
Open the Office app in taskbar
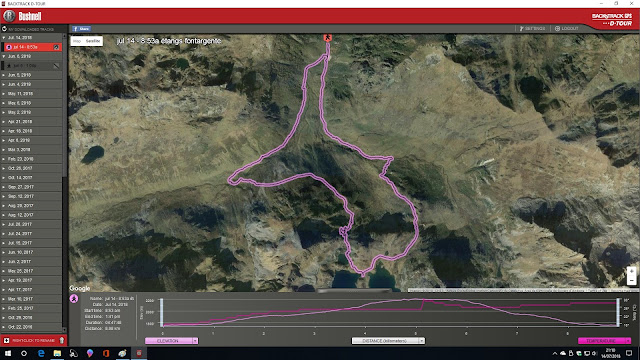coord(106,353)
